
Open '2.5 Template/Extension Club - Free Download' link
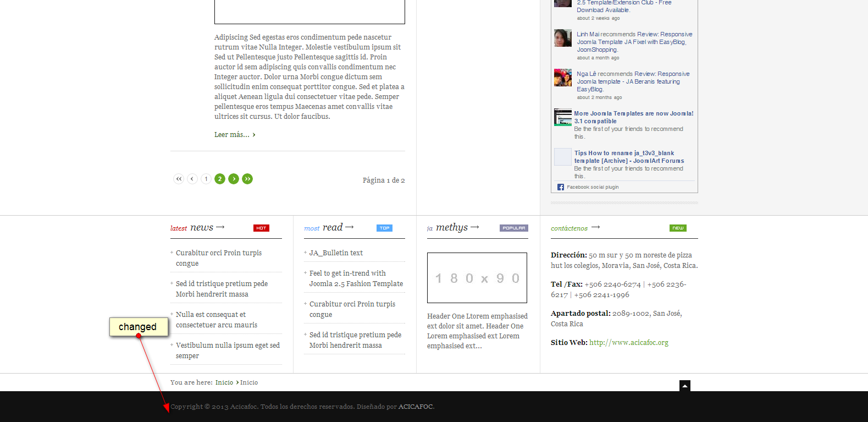pyautogui.click(x=624, y=6)
